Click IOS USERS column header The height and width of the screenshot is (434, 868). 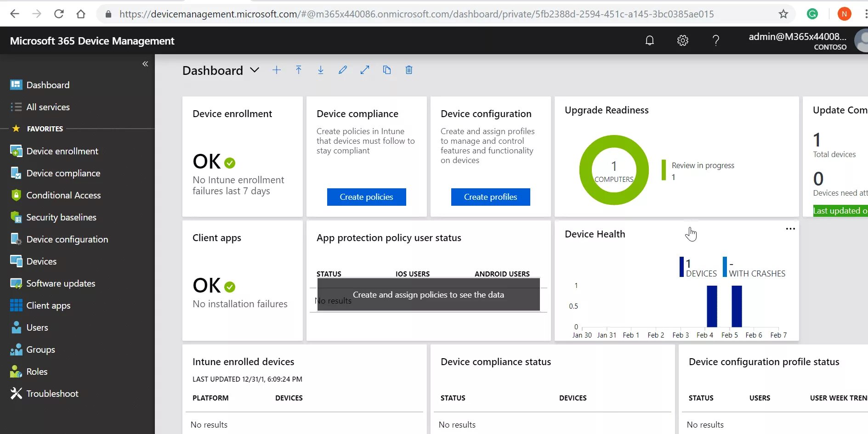[413, 274]
